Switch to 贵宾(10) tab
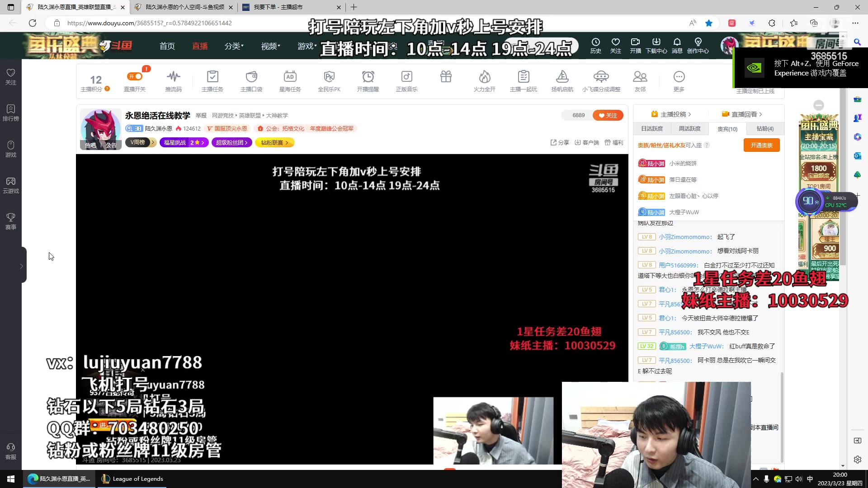The width and height of the screenshot is (868, 488). pyautogui.click(x=727, y=129)
